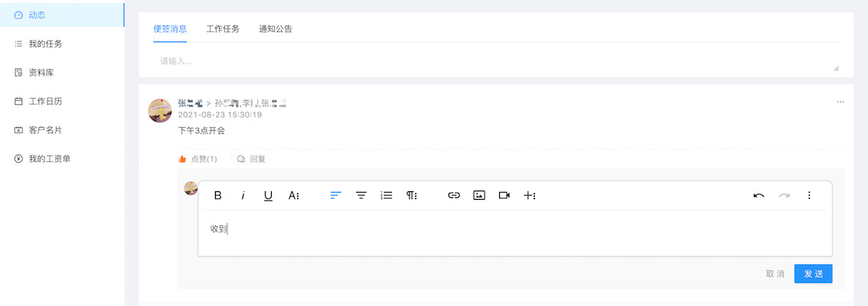Insert a link using the chain icon
Viewport: 868px width, 306px height.
pos(454,195)
